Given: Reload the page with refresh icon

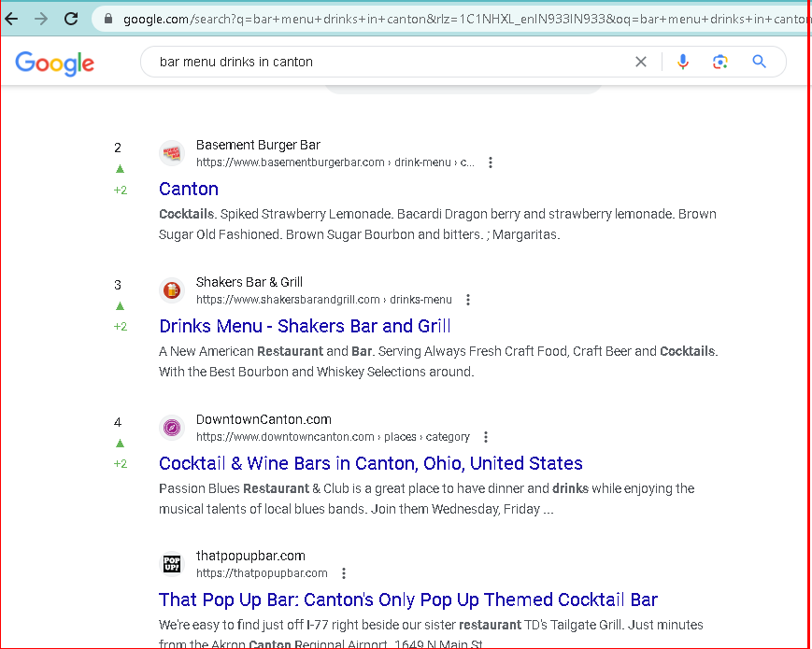Looking at the screenshot, I should (71, 19).
